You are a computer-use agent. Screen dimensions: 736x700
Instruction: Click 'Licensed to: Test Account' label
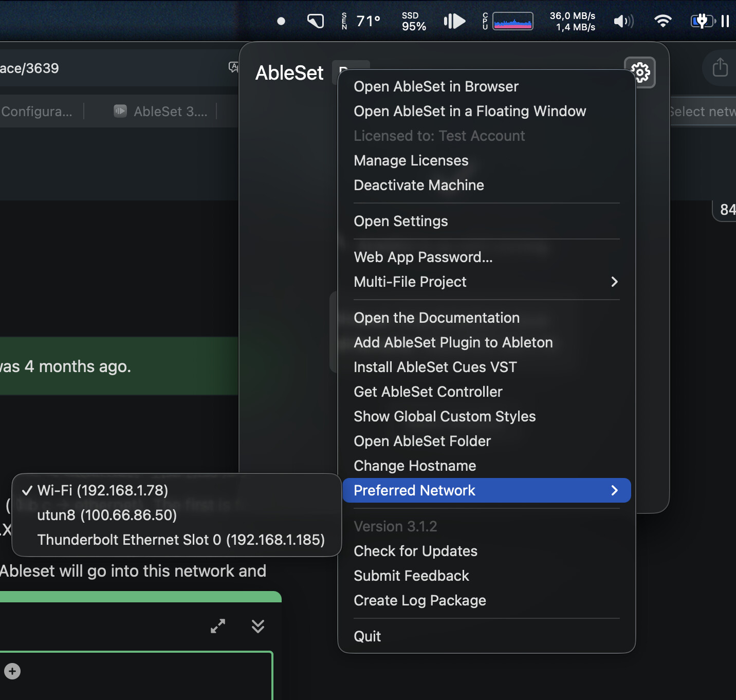[439, 136]
